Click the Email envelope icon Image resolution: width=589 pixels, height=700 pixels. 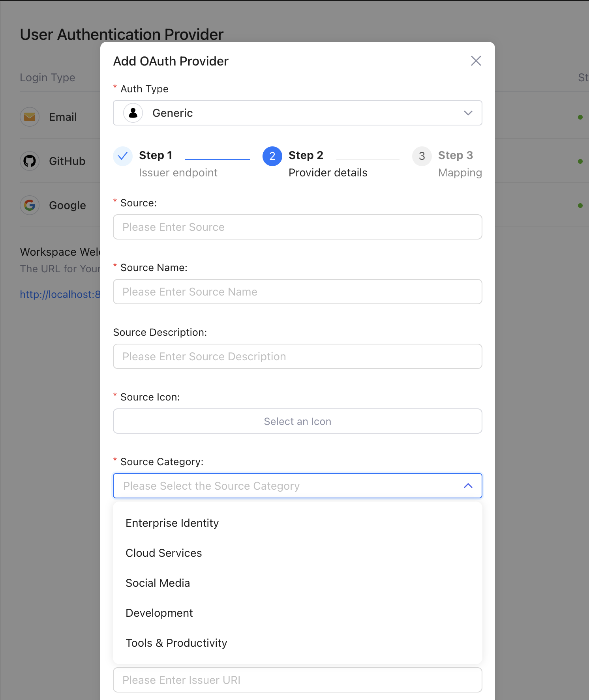pos(30,117)
